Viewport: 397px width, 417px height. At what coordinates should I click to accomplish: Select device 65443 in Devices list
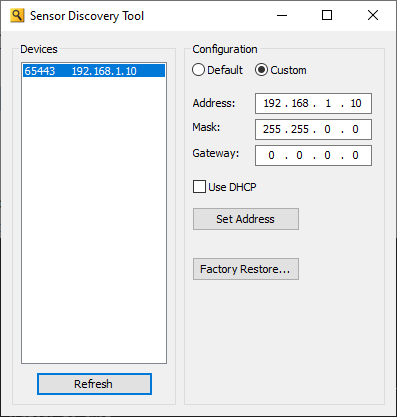(x=94, y=71)
